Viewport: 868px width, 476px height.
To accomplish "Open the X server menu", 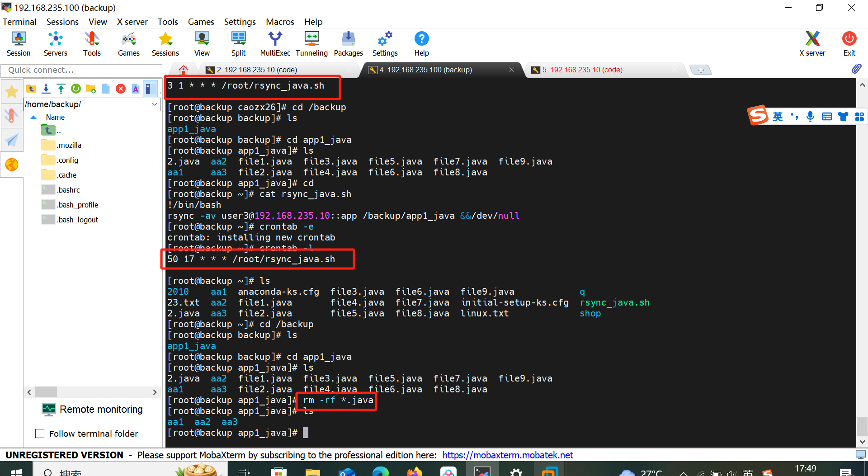I will [132, 22].
